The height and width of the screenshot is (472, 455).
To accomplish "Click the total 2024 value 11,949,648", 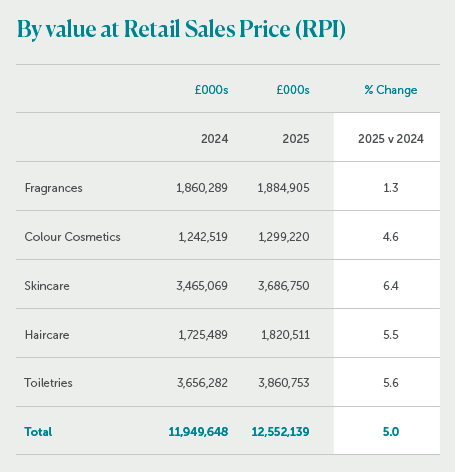I will (x=198, y=432).
